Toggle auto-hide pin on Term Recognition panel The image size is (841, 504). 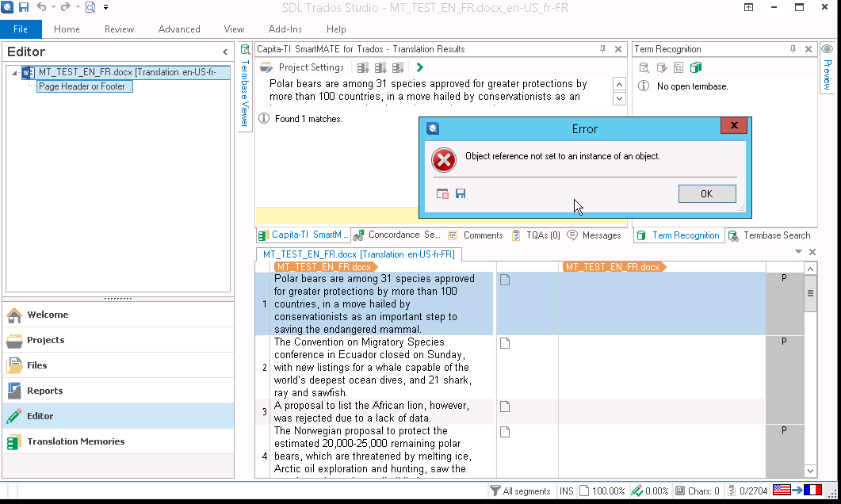click(793, 49)
